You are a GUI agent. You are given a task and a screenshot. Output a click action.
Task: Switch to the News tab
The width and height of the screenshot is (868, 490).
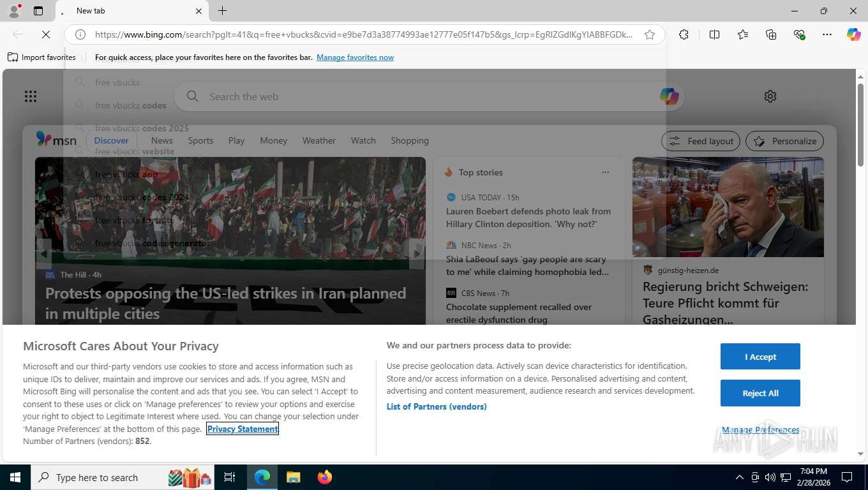(162, 140)
